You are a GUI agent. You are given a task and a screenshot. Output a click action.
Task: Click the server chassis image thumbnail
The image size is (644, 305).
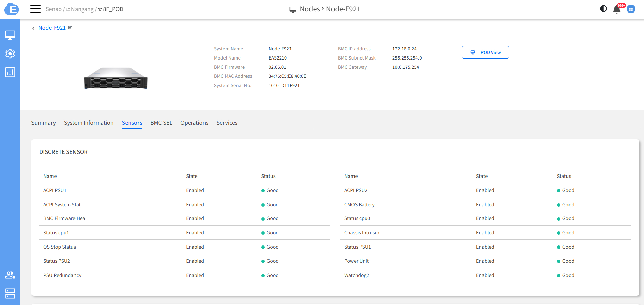(x=116, y=78)
